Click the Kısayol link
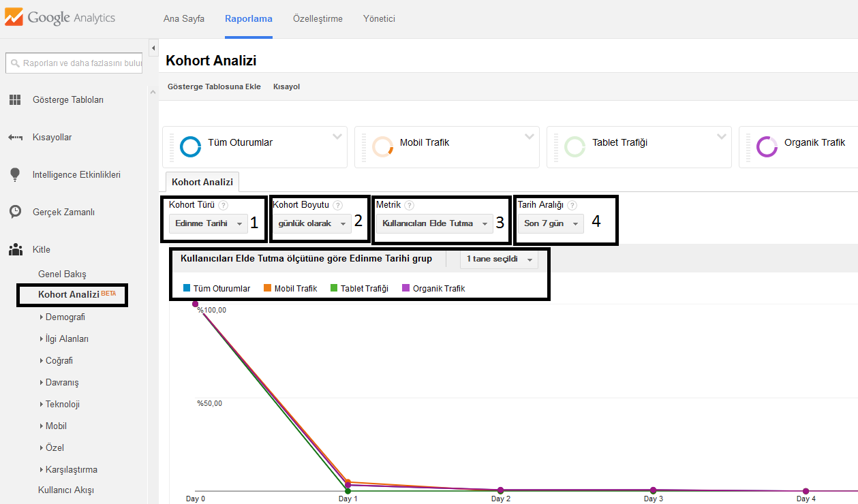This screenshot has width=858, height=504. tap(286, 86)
